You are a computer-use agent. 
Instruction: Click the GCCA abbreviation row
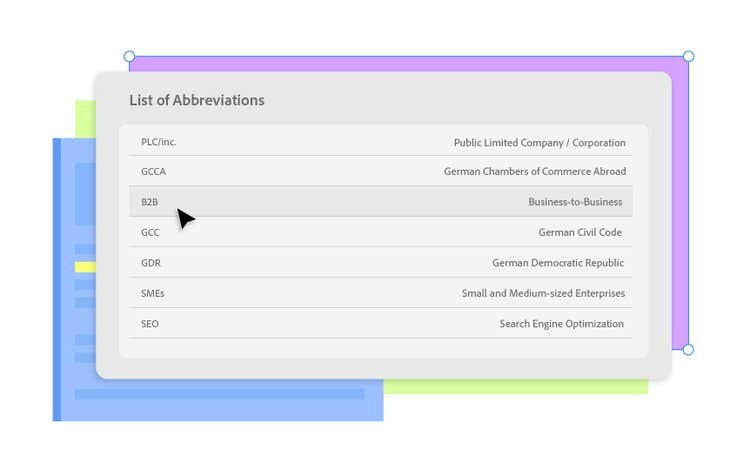pos(153,171)
